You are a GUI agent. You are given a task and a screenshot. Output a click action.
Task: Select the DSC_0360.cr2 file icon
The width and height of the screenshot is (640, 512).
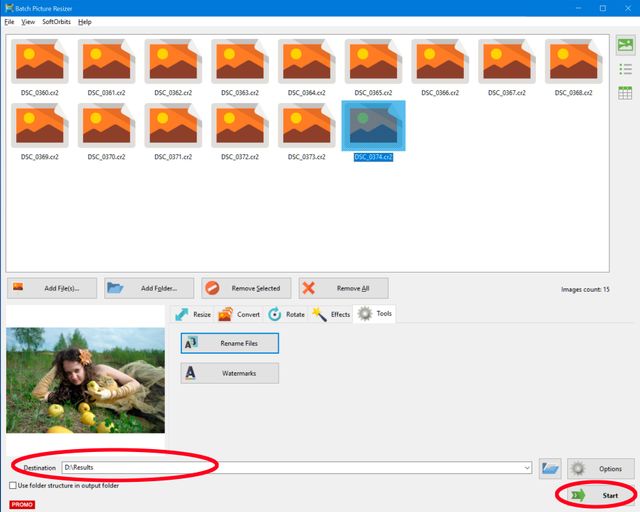[40, 64]
